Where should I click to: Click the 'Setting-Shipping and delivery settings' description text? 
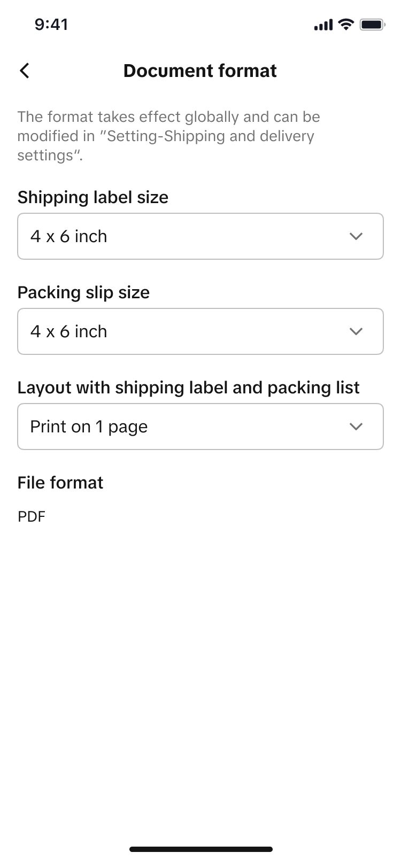coord(166,136)
